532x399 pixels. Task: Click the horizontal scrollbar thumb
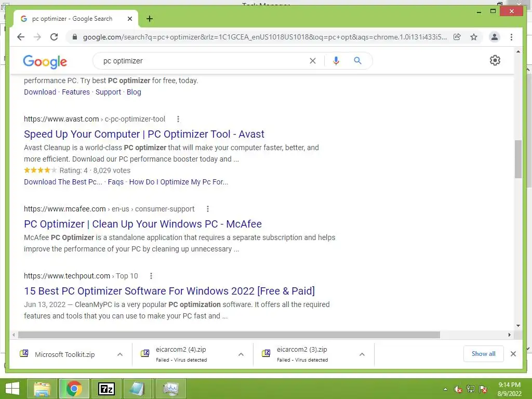point(229,335)
